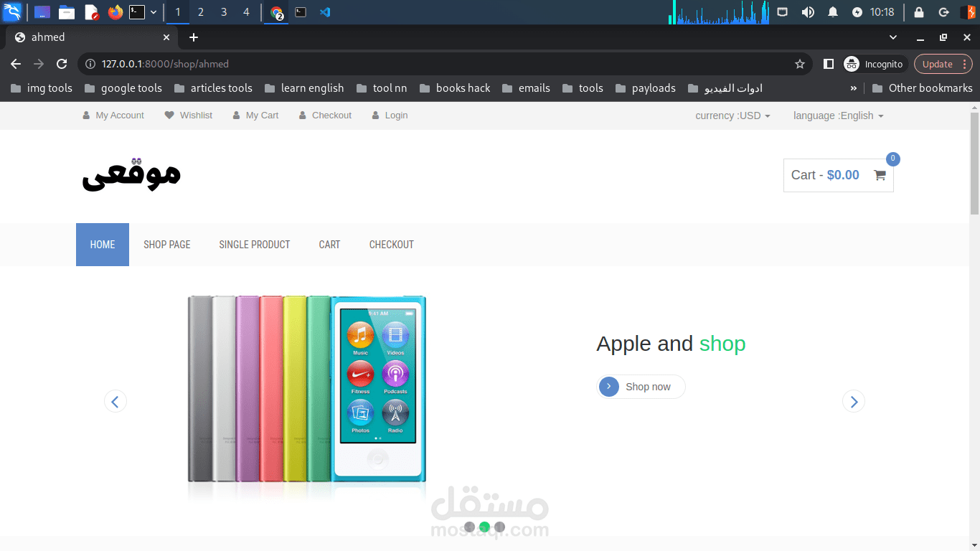Open the payloads bookmark folder
The width and height of the screenshot is (980, 551).
click(x=646, y=88)
